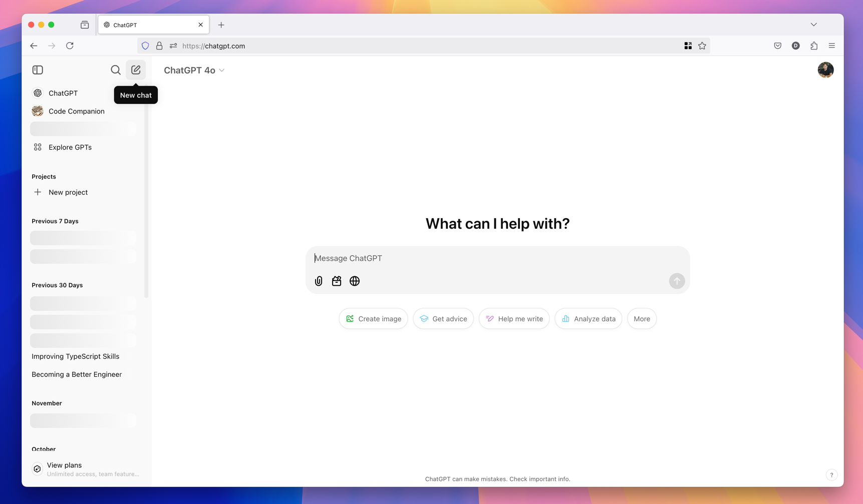Open View plans upgrade option
Screen dimensions: 863x504
tap(86, 469)
